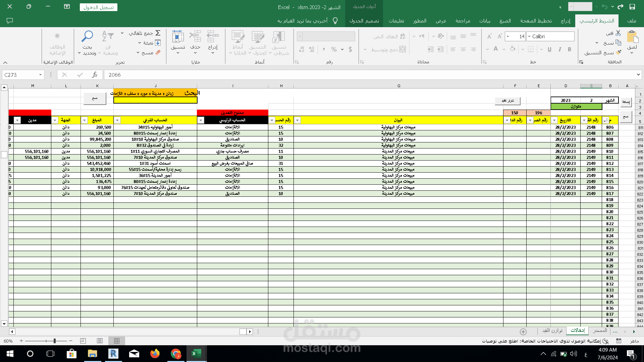644x362 pixels.
Task: Open Chrome from the taskbar
Action: [176, 354]
